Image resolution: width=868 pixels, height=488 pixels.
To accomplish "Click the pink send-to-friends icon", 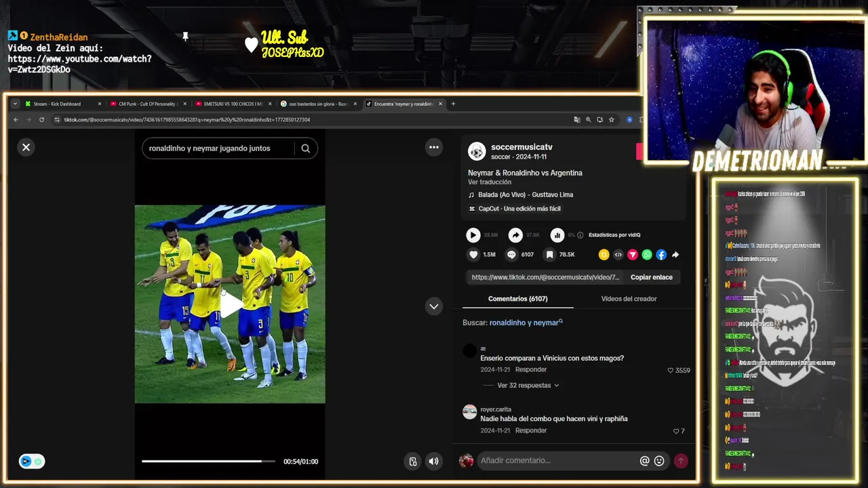I will point(632,255).
